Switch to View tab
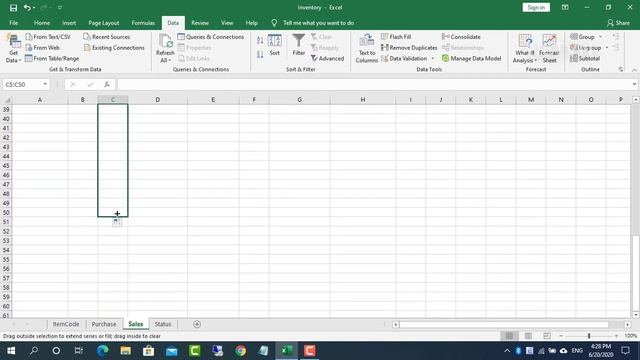 tap(227, 23)
